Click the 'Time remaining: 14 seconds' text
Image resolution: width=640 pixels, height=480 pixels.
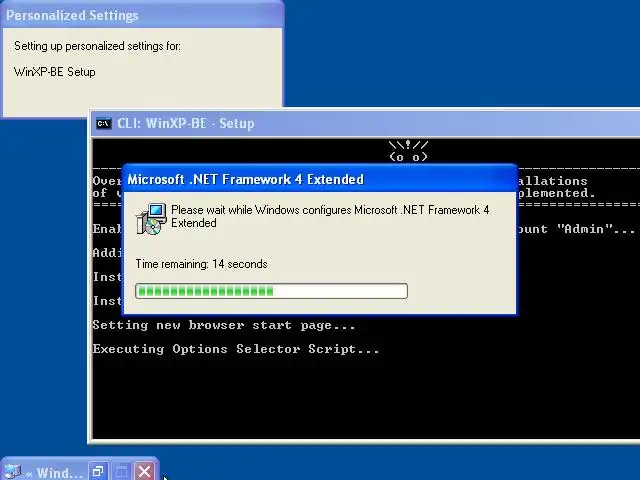pos(201,264)
